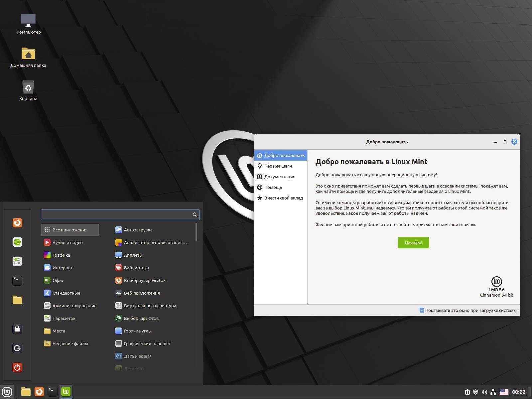This screenshot has width=532, height=399.
Task: Click the Linux Mint menu button on panel
Action: [x=7, y=392]
